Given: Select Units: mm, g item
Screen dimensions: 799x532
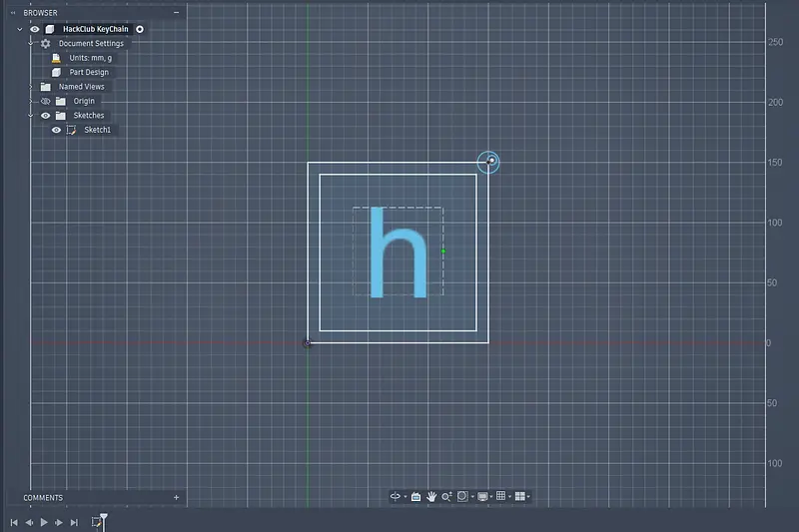Looking at the screenshot, I should pos(88,58).
